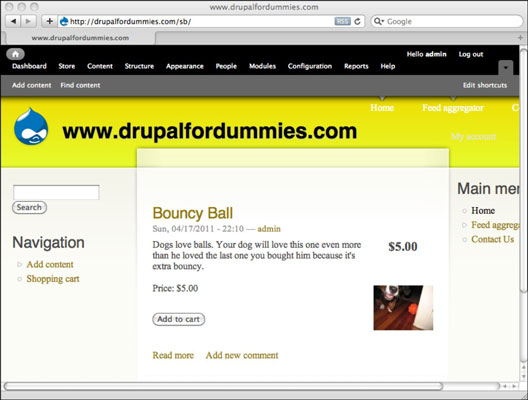528x400 pixels.
Task: Collapse the shortcuts bar toggle arrow
Action: click(505, 68)
